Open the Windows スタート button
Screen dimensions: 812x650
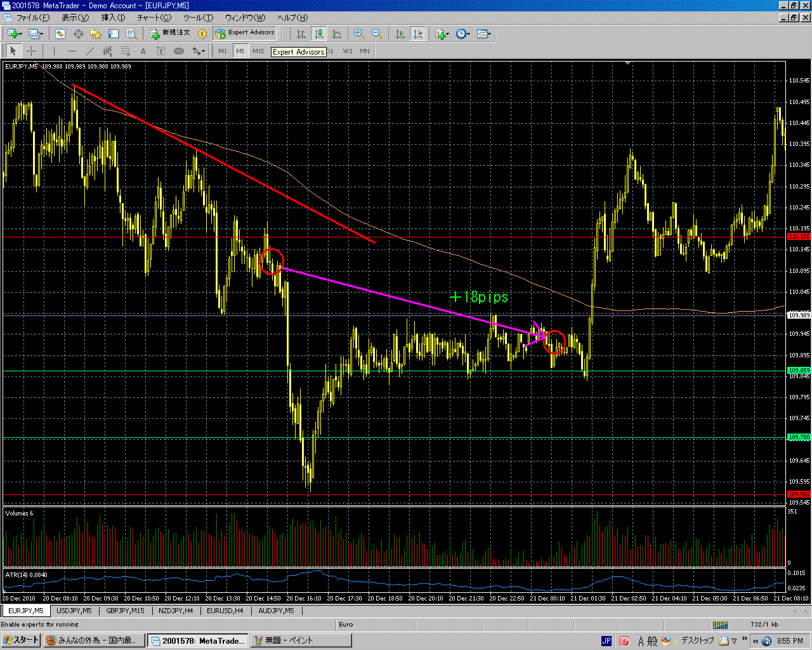(x=21, y=640)
